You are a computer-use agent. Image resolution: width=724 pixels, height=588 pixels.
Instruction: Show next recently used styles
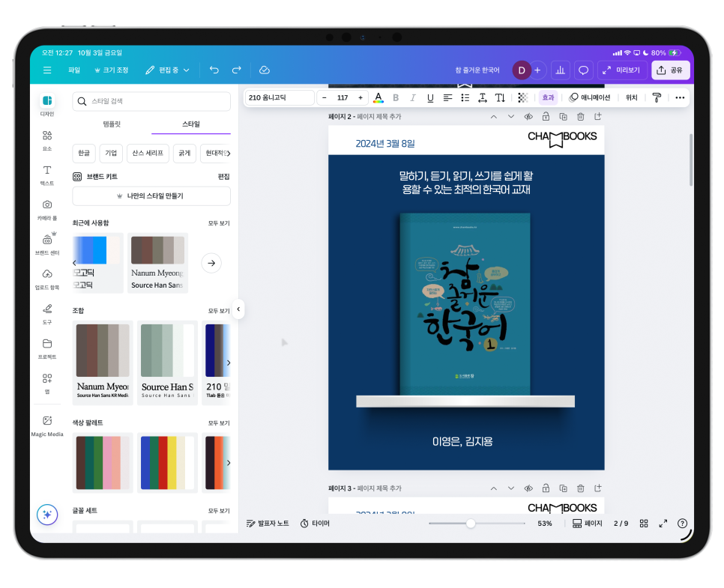[x=211, y=263]
